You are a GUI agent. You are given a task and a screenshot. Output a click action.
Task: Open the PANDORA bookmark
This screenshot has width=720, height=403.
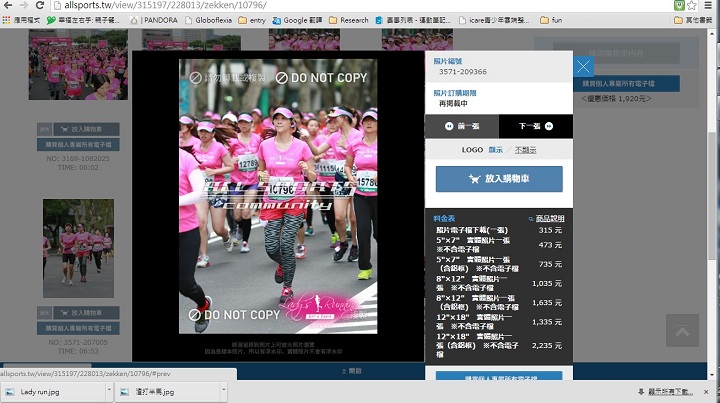(x=154, y=20)
